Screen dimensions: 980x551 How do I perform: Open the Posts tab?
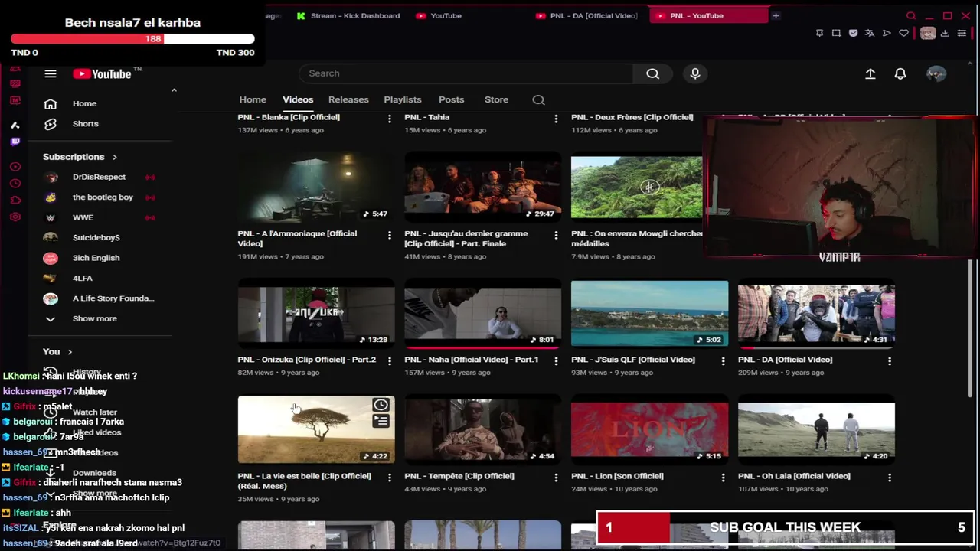click(x=452, y=99)
